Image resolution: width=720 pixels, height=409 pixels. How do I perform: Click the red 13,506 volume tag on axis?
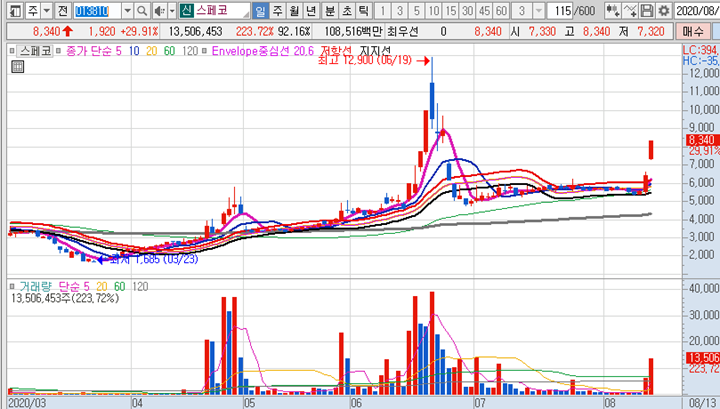click(703, 357)
